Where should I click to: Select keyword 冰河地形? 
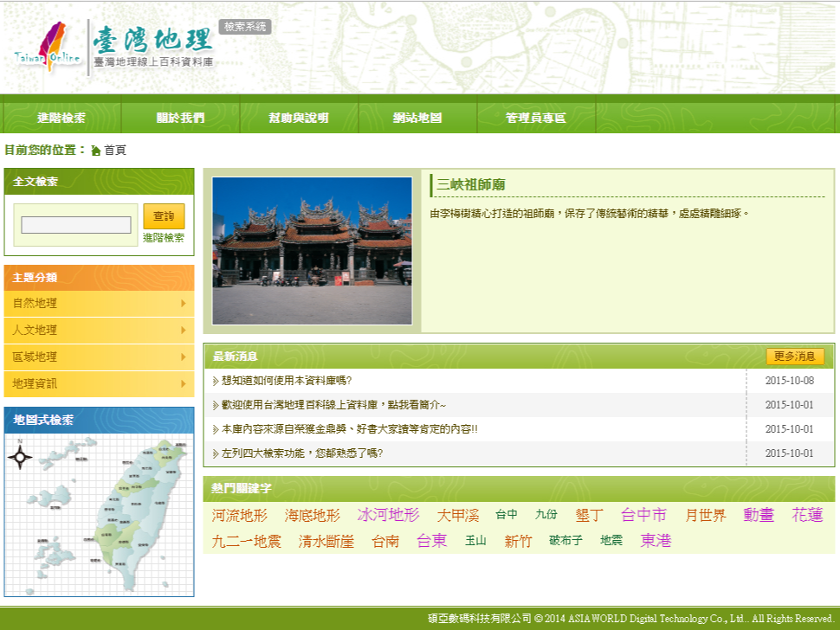pos(389,515)
